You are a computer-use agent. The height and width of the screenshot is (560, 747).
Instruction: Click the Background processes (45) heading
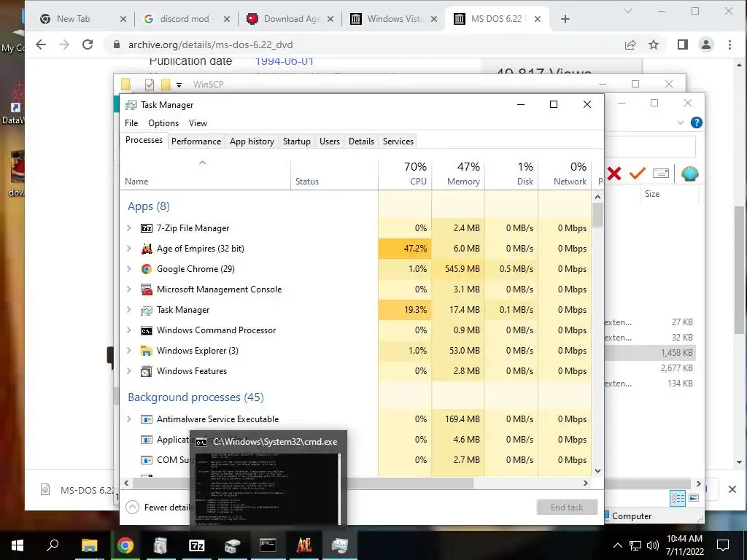pyautogui.click(x=196, y=397)
